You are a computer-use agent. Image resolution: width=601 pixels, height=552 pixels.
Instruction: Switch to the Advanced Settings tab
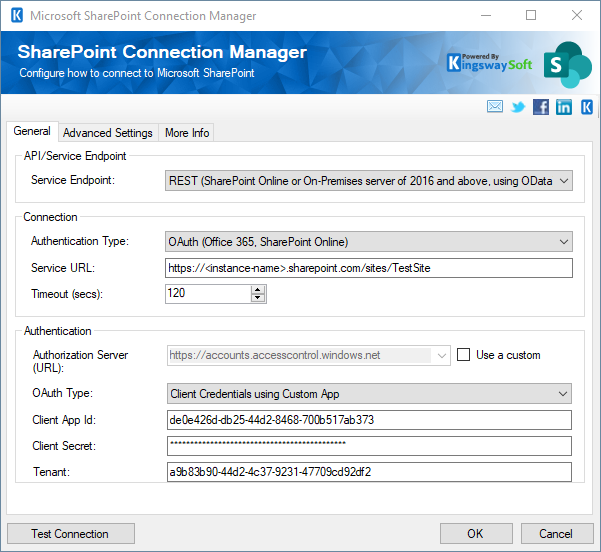point(108,133)
